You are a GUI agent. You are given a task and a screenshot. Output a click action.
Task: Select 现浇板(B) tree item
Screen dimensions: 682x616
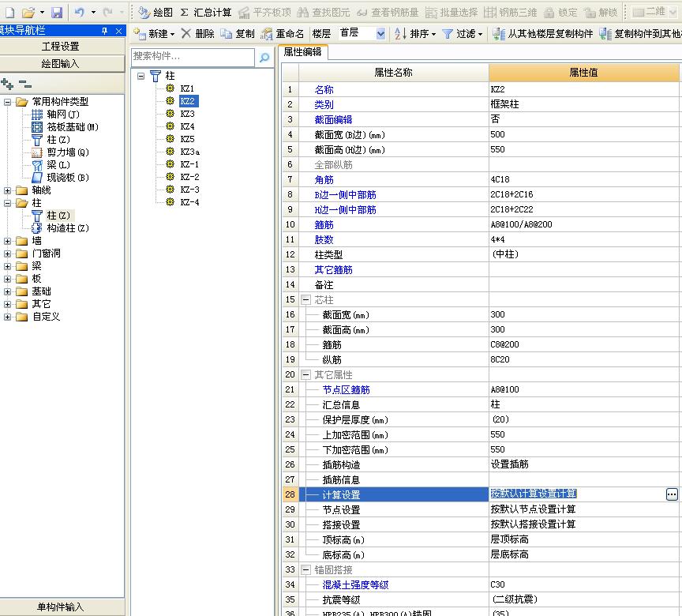pos(61,178)
